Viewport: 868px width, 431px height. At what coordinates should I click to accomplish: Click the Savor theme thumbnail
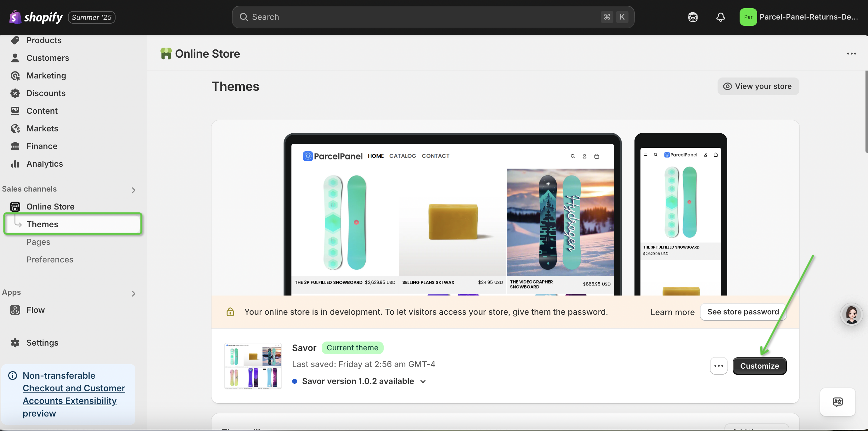(253, 366)
